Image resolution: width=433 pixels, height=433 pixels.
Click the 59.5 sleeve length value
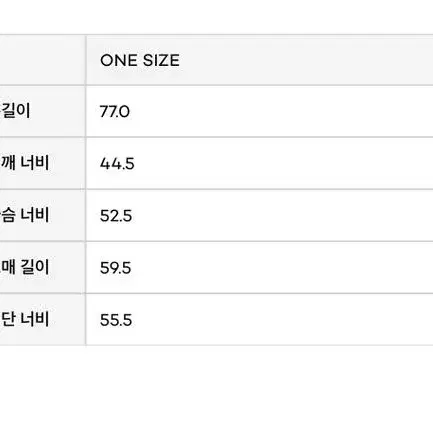point(115,268)
